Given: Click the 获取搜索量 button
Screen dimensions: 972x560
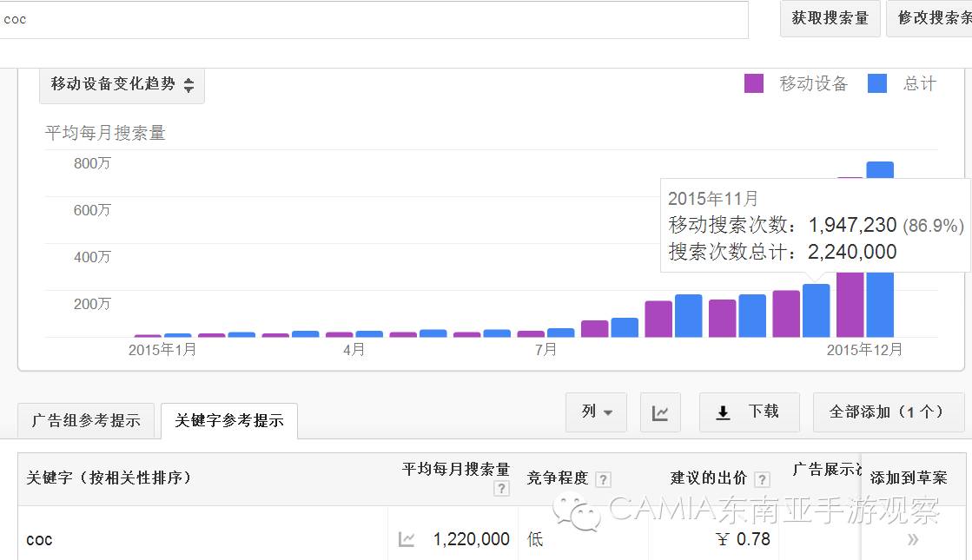Looking at the screenshot, I should 830,18.
